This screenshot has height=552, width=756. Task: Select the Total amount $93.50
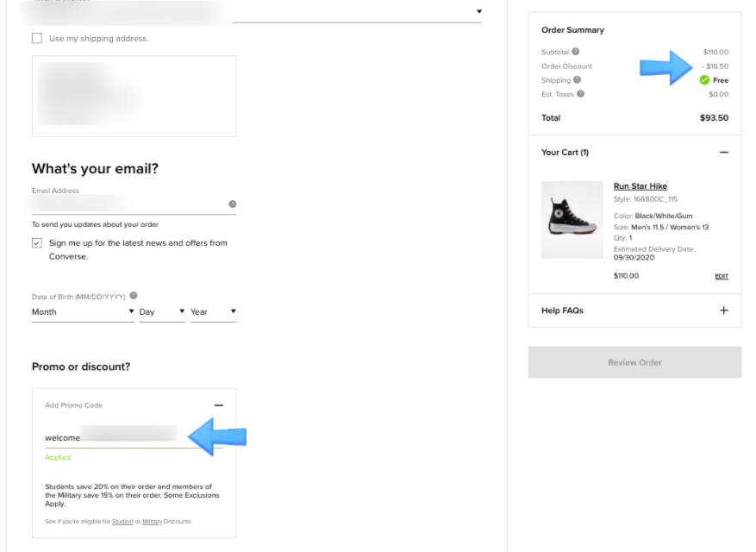coord(714,118)
